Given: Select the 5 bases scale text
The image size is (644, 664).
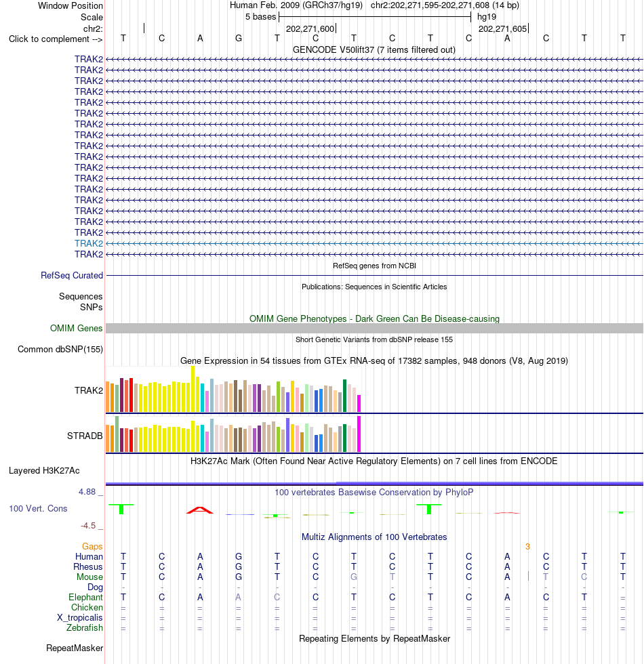Looking at the screenshot, I should point(260,17).
